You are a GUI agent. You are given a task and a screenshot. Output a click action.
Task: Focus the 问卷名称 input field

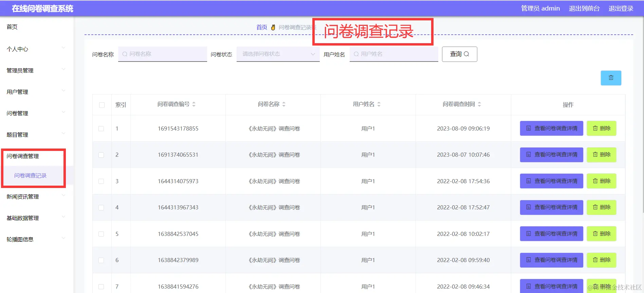tap(163, 54)
